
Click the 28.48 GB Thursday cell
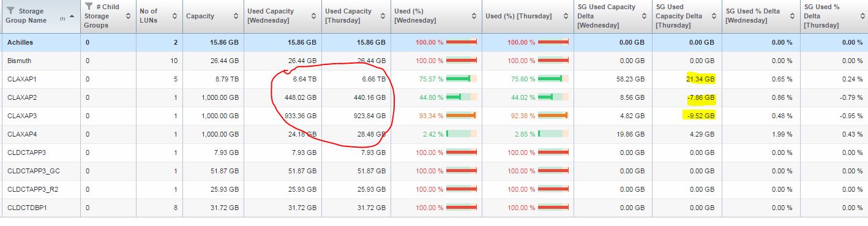click(x=372, y=135)
